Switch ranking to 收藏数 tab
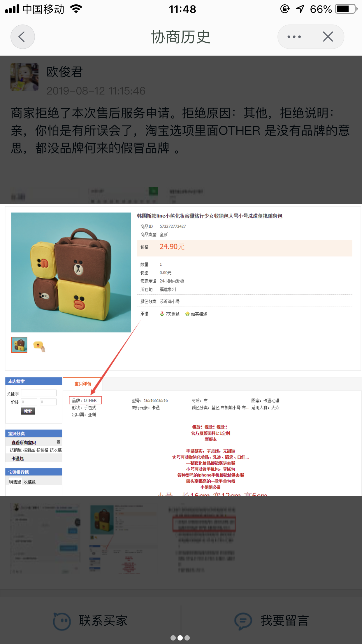This screenshot has width=362, height=644. (x=30, y=482)
